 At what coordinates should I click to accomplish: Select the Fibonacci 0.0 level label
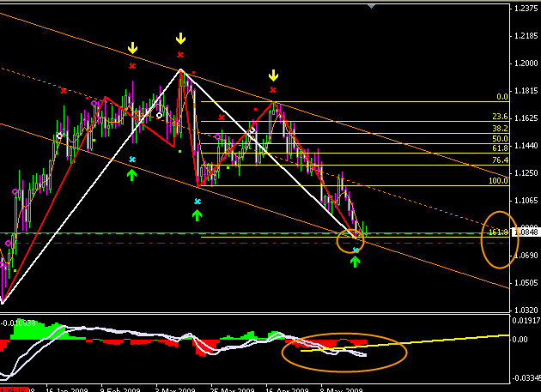click(x=502, y=97)
